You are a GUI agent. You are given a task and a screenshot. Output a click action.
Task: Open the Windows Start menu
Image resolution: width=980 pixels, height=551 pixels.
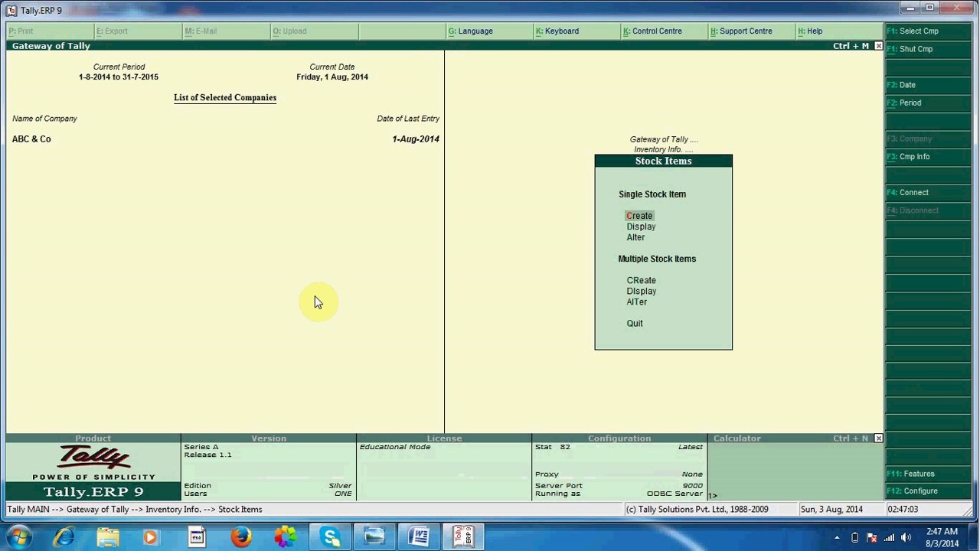[x=18, y=537]
